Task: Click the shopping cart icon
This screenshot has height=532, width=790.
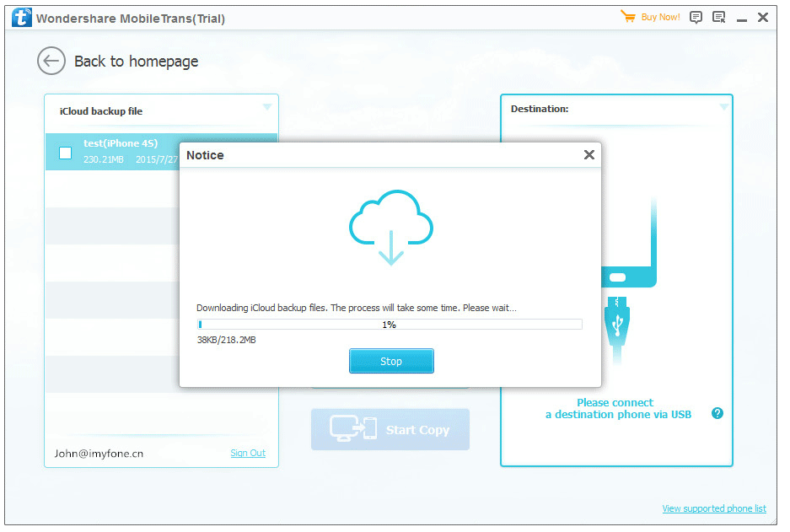Action: coord(628,17)
